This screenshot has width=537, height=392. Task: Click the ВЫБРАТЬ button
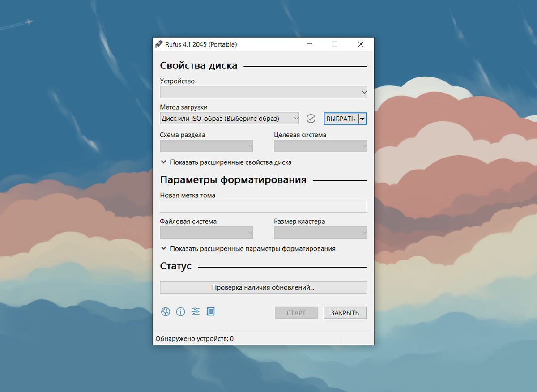pyautogui.click(x=341, y=119)
